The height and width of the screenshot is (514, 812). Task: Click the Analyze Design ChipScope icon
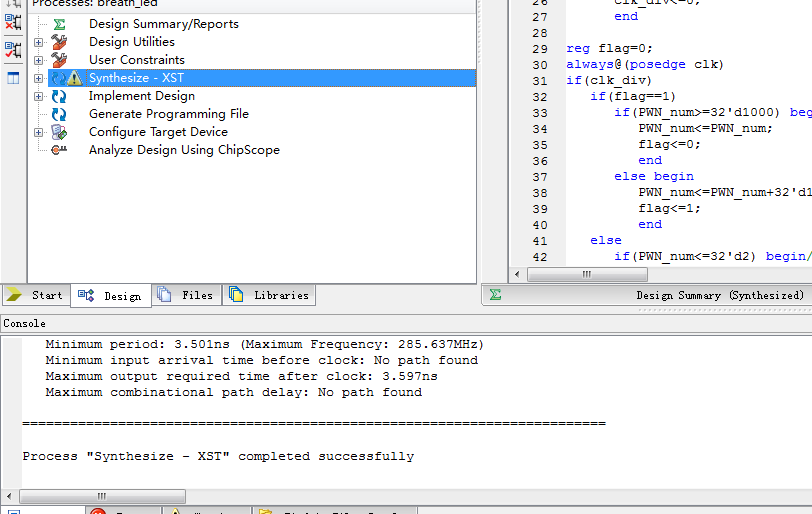coord(59,150)
